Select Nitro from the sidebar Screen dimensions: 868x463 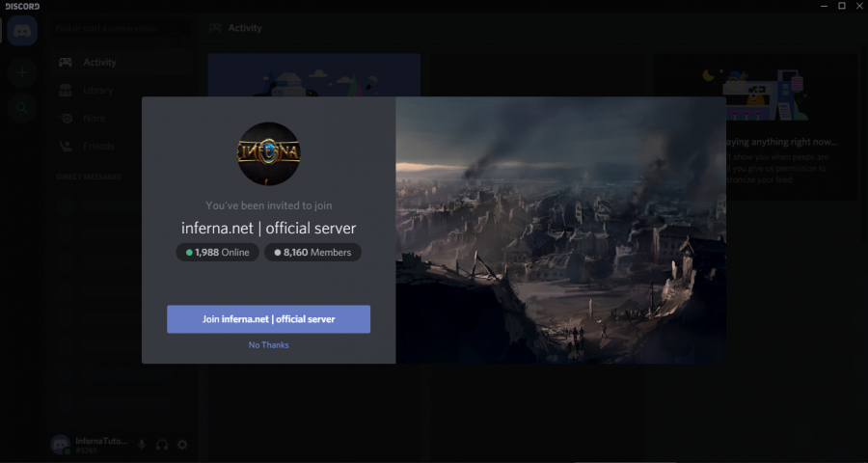click(94, 119)
